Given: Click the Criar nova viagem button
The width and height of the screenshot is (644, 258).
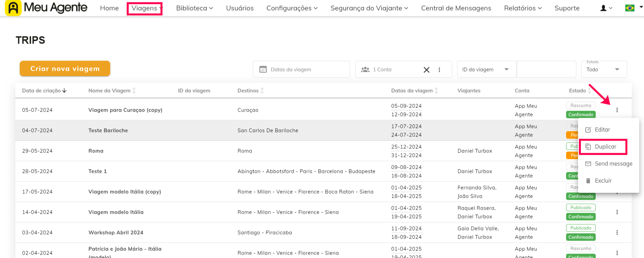Looking at the screenshot, I should click(65, 69).
